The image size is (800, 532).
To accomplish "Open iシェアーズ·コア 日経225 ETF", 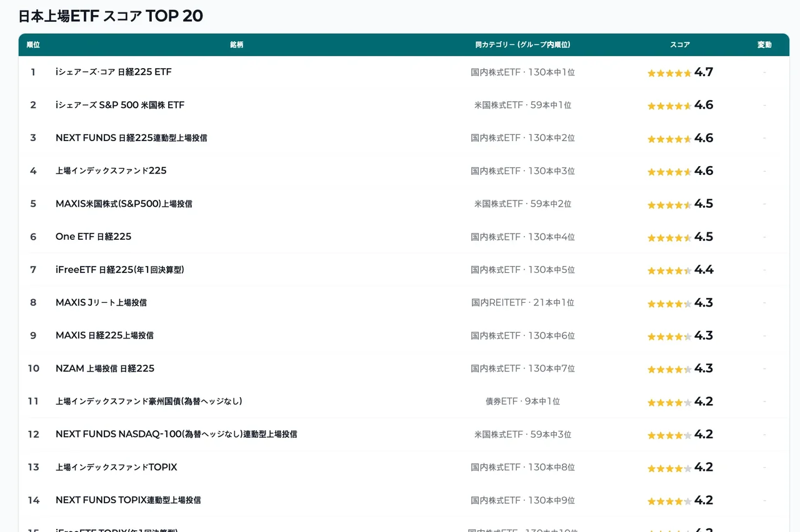I will pos(113,72).
